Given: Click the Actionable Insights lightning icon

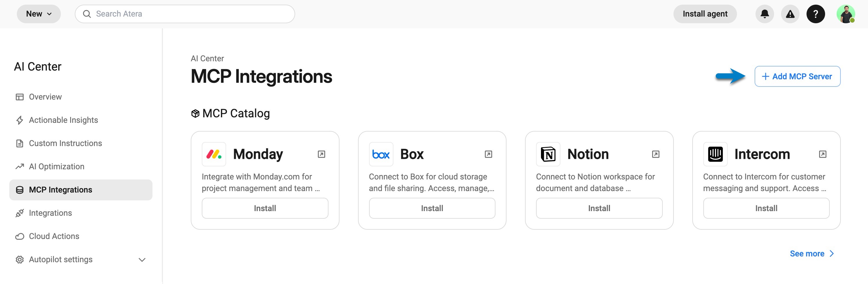Looking at the screenshot, I should [19, 120].
